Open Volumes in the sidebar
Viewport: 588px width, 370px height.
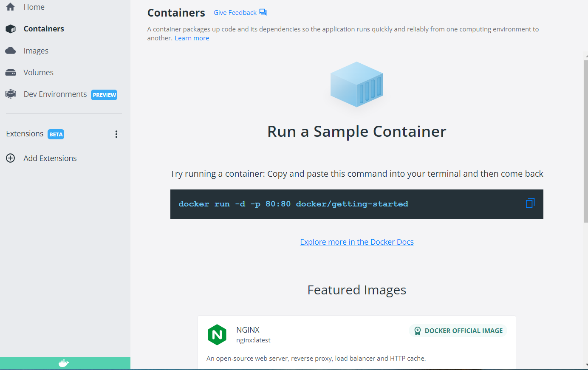pyautogui.click(x=39, y=72)
